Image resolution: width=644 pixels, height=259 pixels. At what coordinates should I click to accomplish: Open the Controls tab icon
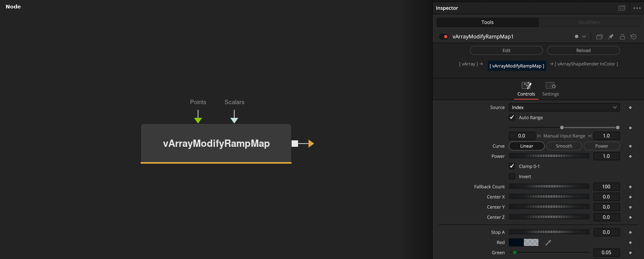tap(526, 86)
